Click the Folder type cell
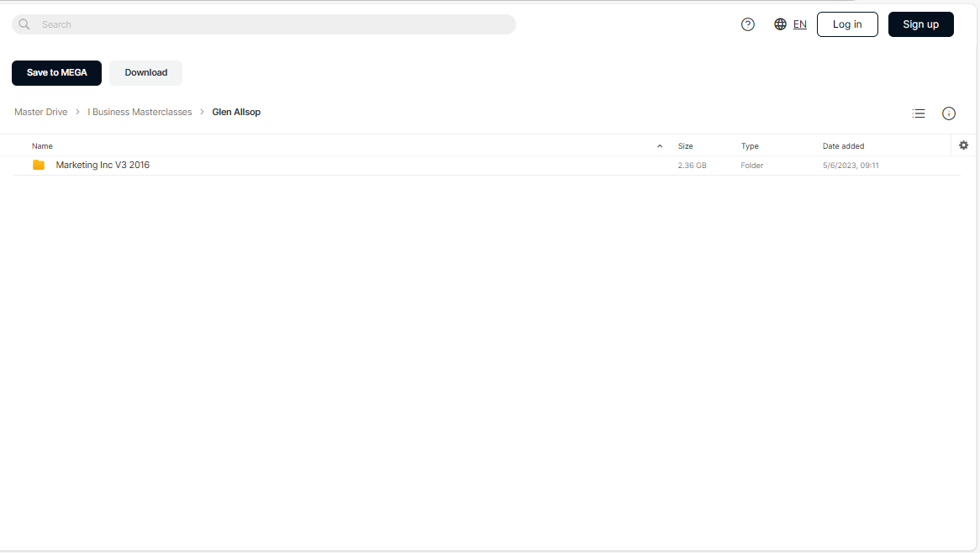The image size is (980, 553). (x=752, y=166)
